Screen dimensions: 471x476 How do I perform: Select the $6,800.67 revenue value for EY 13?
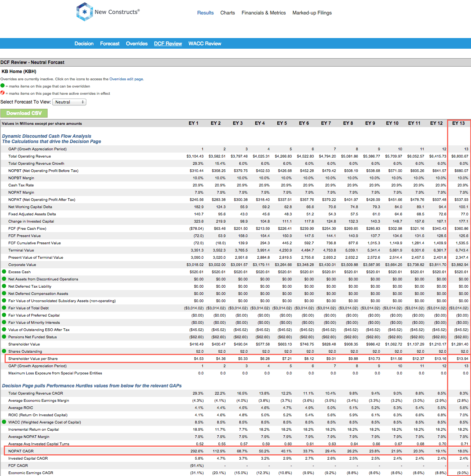pos(460,156)
